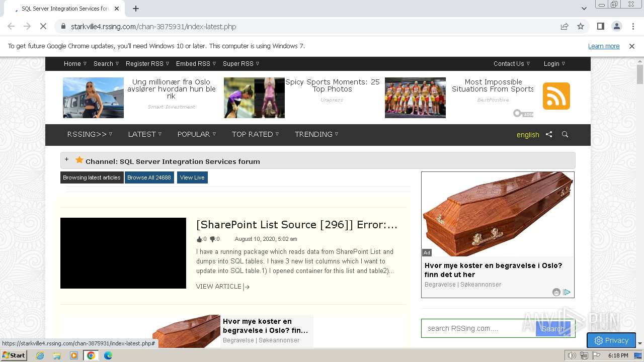Open the Privacy settings button

(611, 340)
